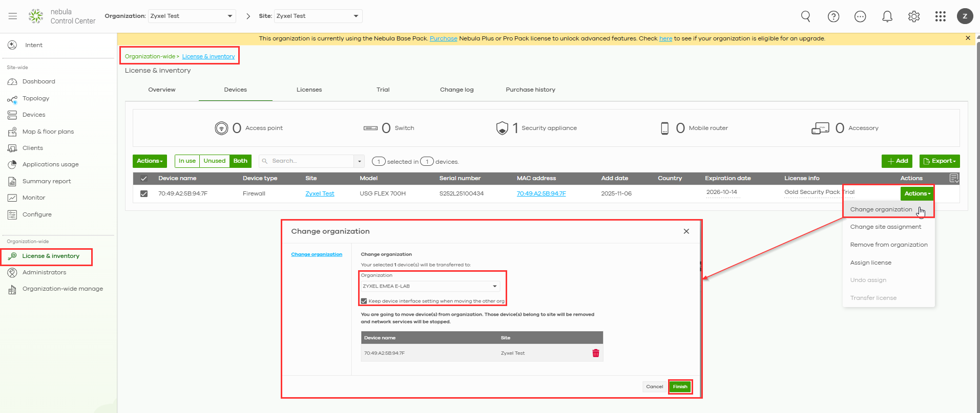The height and width of the screenshot is (413, 980).
Task: Expand the Actions dropdown above table
Action: 150,161
